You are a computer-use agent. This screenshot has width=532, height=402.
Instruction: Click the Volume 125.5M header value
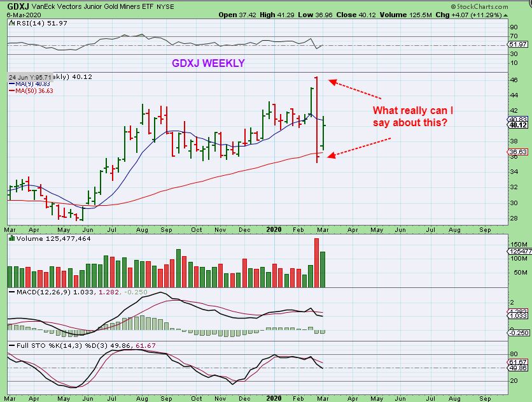405,15
